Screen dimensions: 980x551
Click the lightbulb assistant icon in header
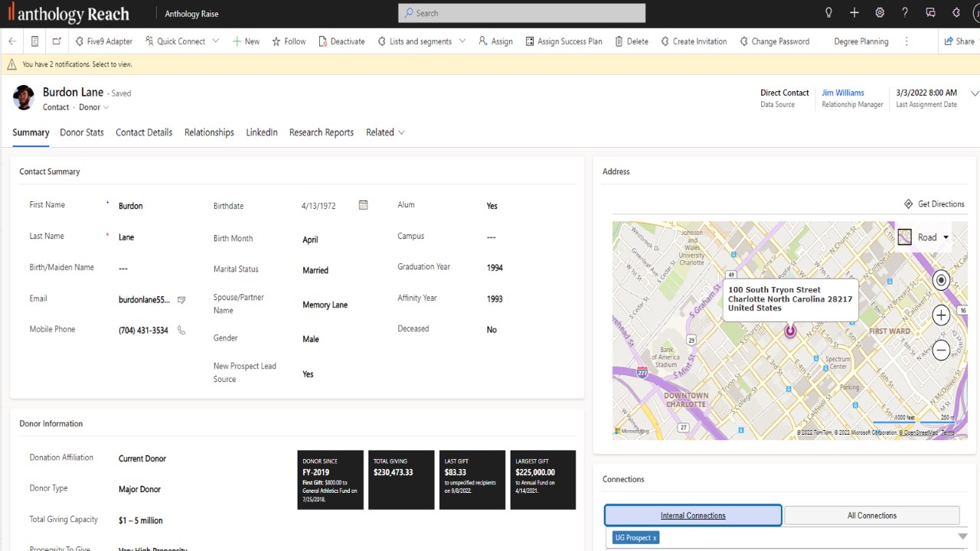pos(828,13)
